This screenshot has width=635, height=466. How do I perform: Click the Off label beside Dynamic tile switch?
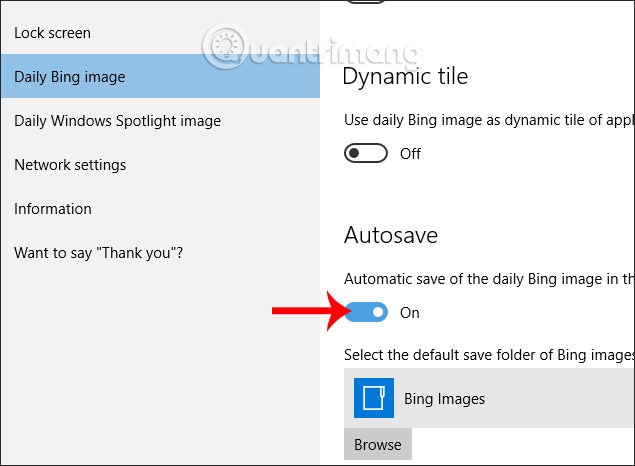click(x=410, y=154)
